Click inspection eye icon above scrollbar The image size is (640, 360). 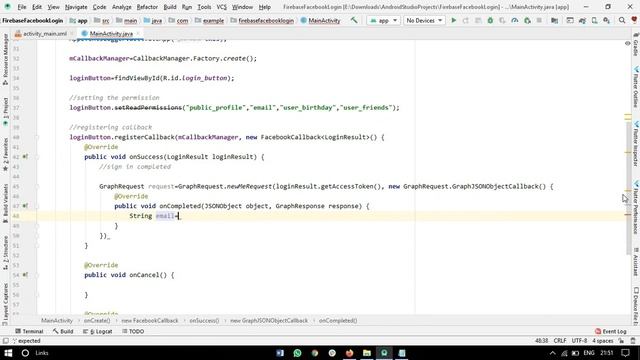point(628,43)
